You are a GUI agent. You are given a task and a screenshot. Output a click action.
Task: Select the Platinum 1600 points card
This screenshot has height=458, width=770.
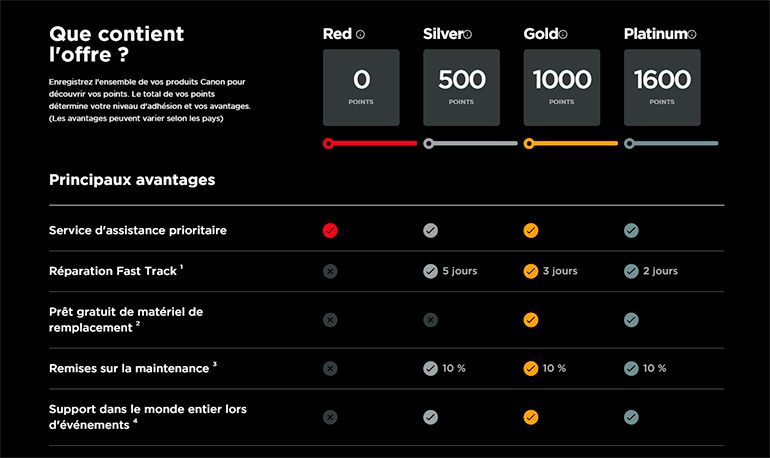(662, 87)
